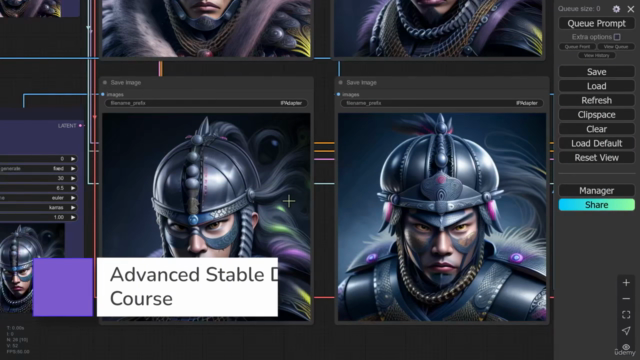Click the fixed seed-mode selector arrow
Viewport: 640px width, 360px height.
pos(73,169)
